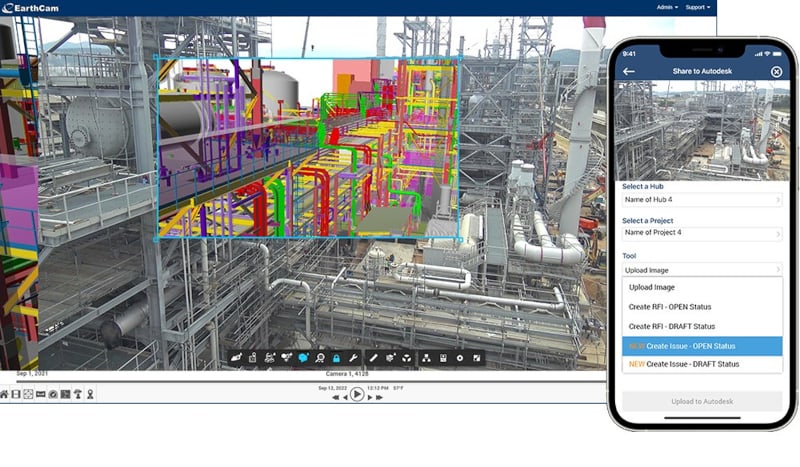This screenshot has height=467, width=800.
Task: Click the clipboard export icon
Action: tap(253, 358)
